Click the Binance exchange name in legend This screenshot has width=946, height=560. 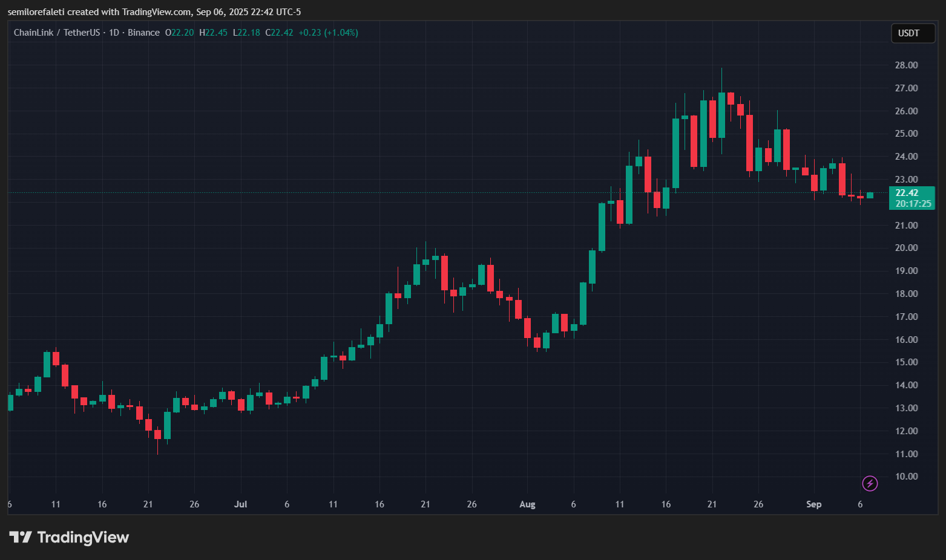pyautogui.click(x=143, y=32)
